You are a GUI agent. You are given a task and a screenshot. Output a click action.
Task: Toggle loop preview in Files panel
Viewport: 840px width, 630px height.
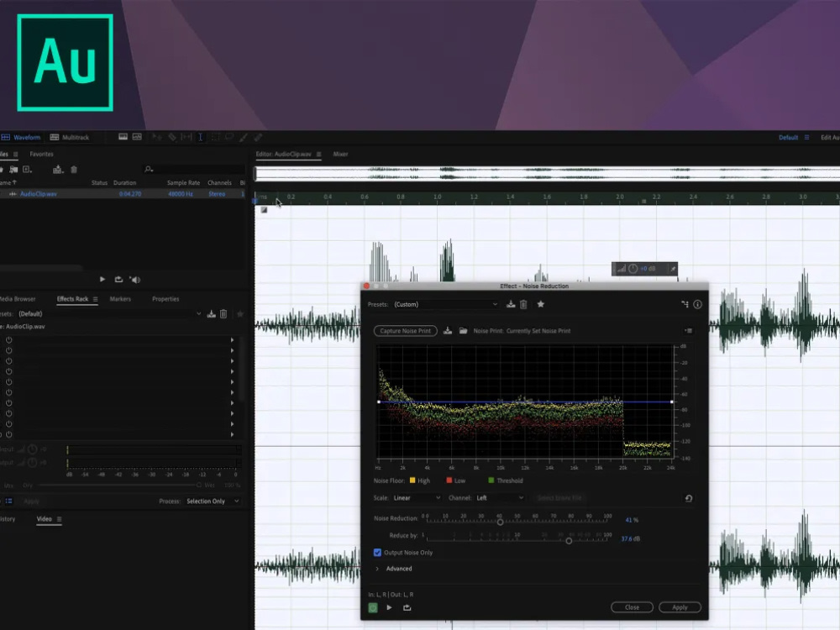(118, 279)
